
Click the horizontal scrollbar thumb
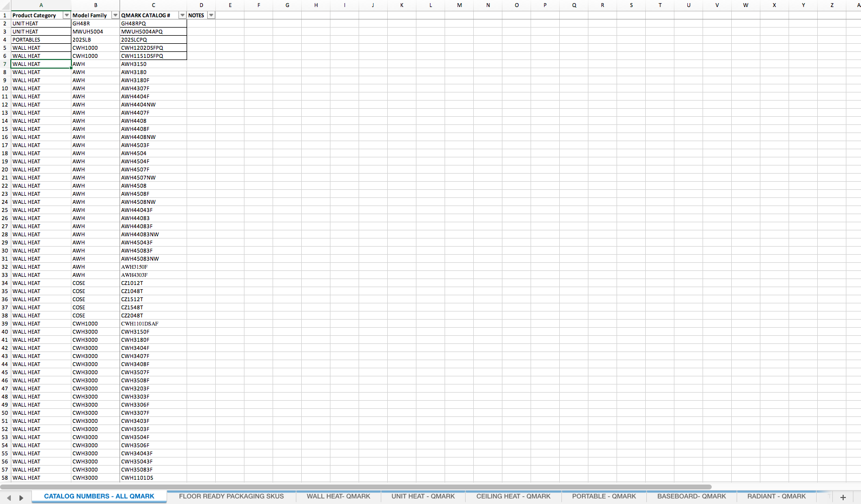356,487
